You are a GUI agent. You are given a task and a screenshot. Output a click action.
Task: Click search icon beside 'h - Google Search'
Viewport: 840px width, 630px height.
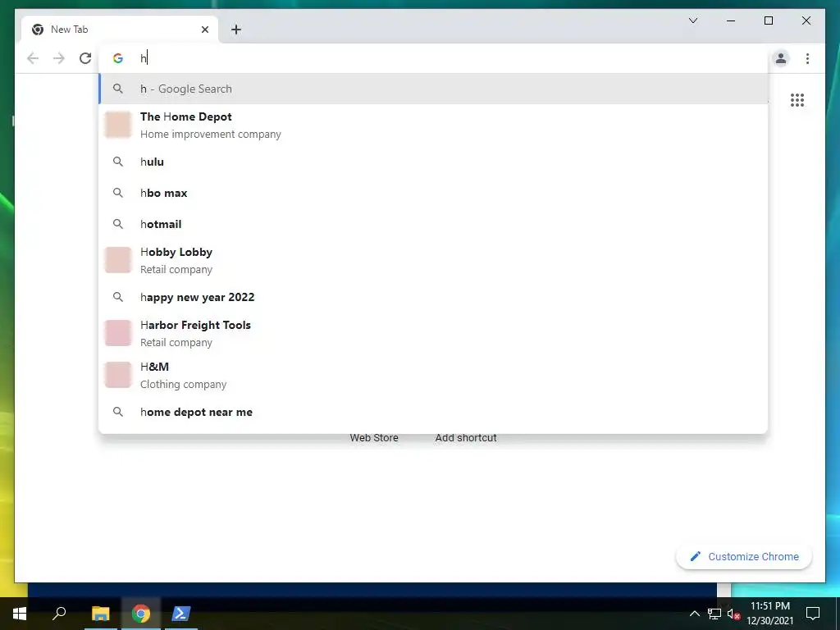click(118, 89)
